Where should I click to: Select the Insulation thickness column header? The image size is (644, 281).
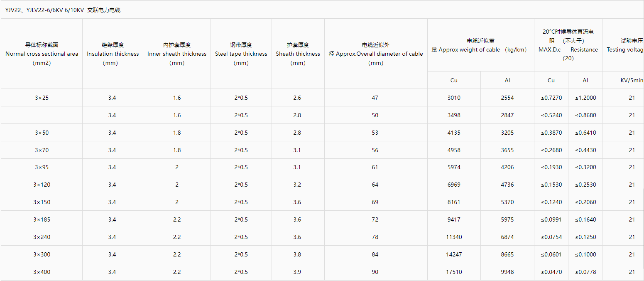click(113, 54)
